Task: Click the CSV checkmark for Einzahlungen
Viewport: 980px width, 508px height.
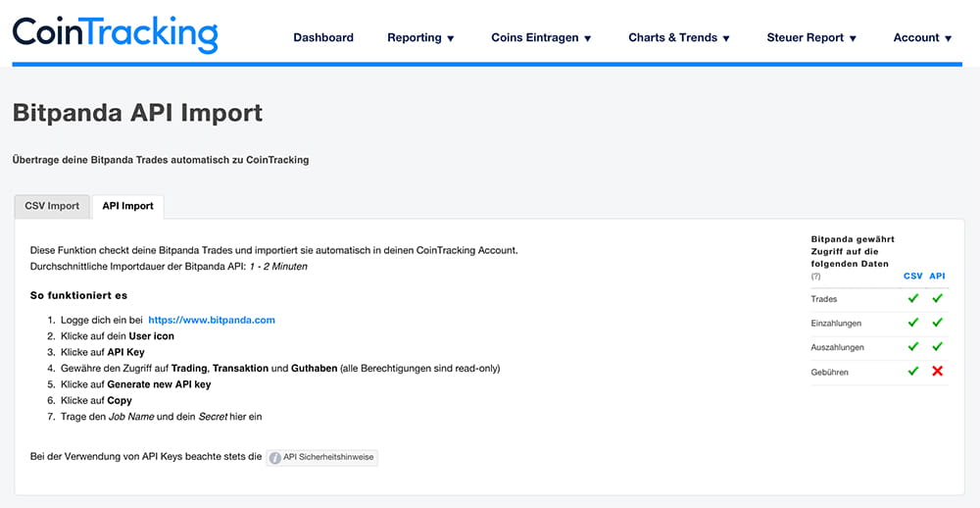Action: click(x=913, y=323)
